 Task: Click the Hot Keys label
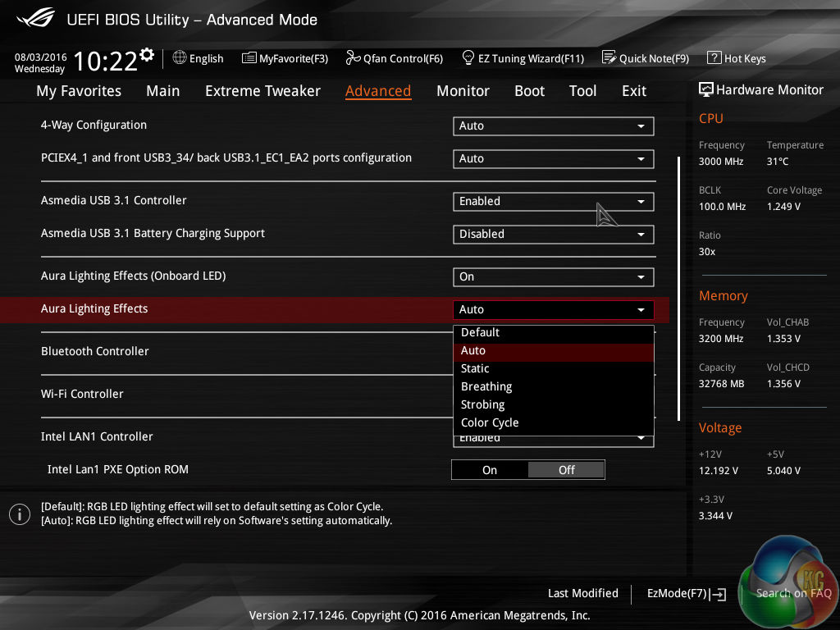pos(745,58)
